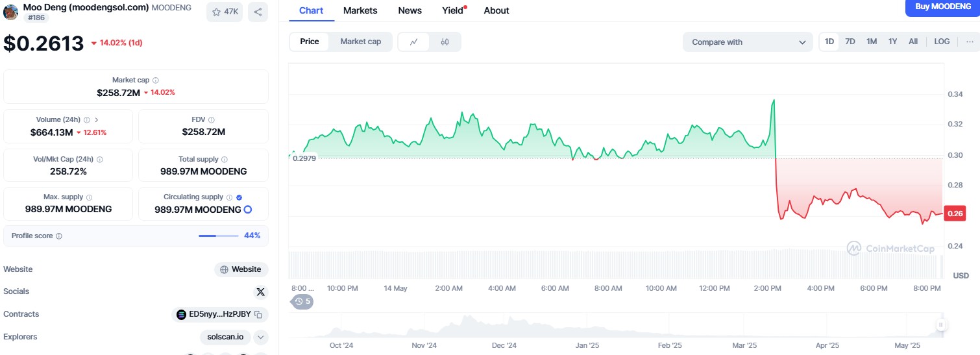This screenshot has width=980, height=355.
Task: Click the timeline range slider handle
Action: point(940,325)
